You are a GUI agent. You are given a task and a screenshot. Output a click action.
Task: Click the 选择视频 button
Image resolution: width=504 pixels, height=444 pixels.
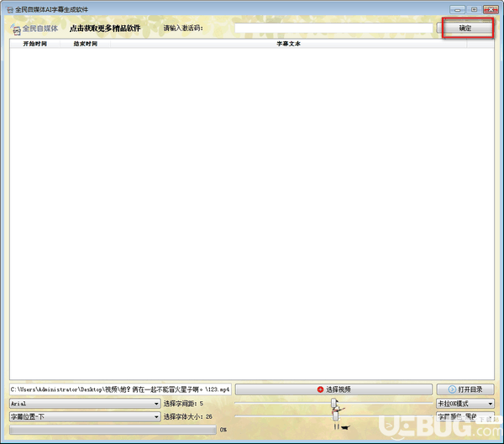point(333,389)
